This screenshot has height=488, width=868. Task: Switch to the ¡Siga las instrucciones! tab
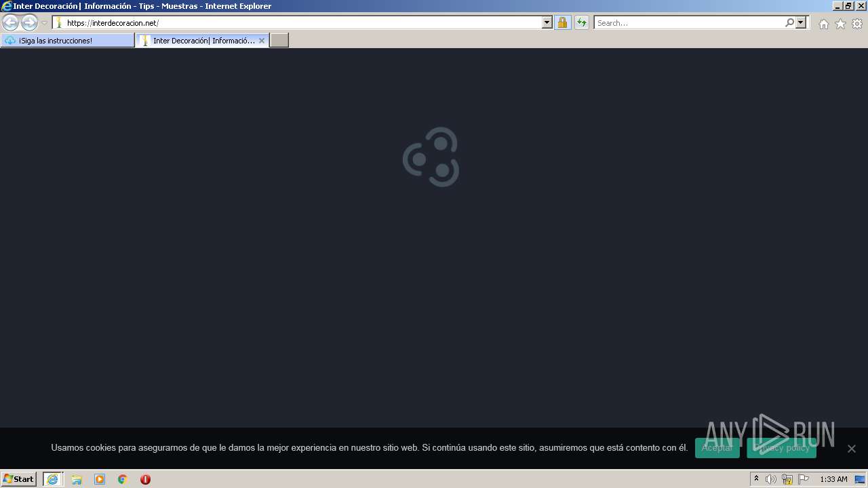pyautogui.click(x=68, y=41)
